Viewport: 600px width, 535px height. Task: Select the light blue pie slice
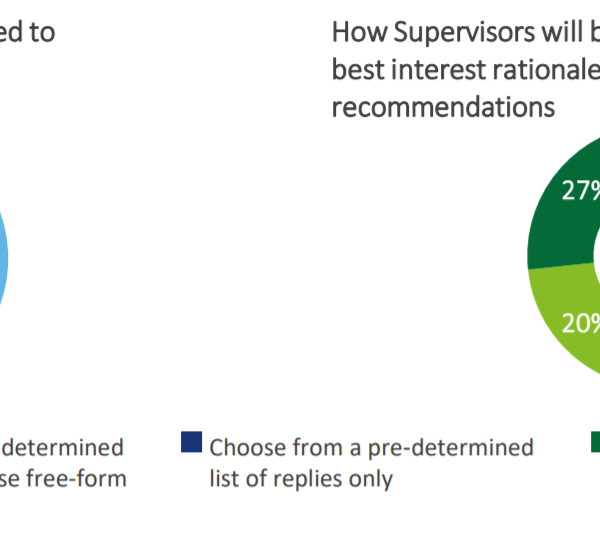[4, 262]
